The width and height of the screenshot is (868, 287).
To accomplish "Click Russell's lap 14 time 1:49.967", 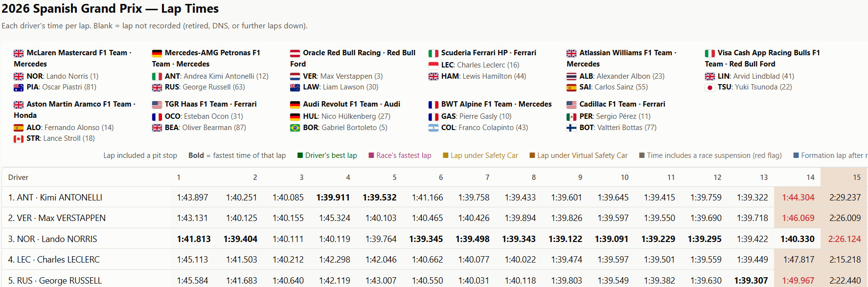I will tap(799, 281).
